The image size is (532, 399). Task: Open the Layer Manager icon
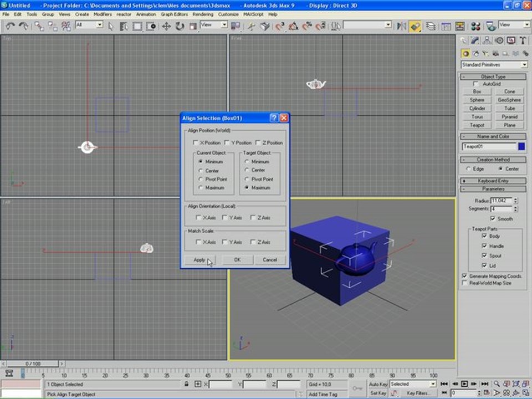coord(430,26)
